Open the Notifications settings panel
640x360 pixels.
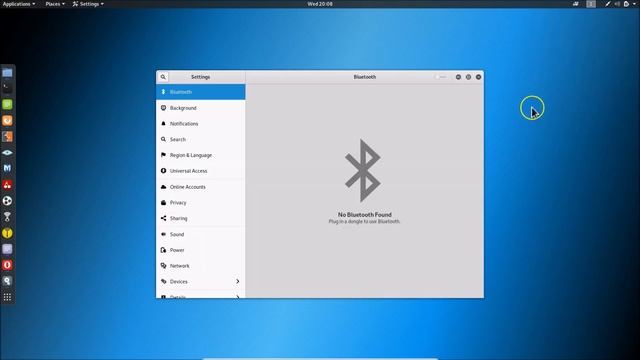click(x=200, y=124)
